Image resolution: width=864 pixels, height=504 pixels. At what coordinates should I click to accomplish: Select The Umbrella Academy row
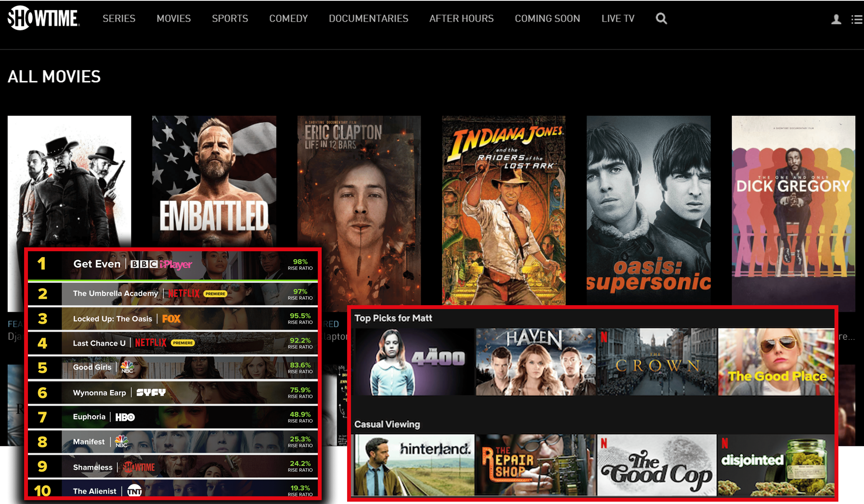pyautogui.click(x=173, y=294)
